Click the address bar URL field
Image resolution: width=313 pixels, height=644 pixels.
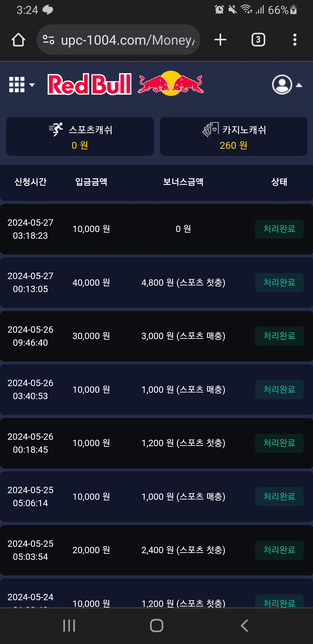click(128, 40)
